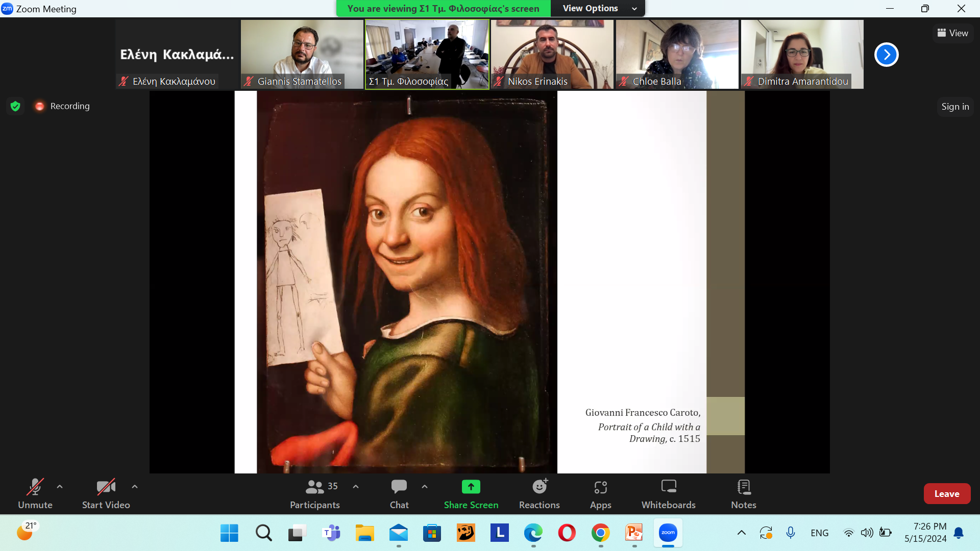Open notifications bell icon
This screenshot has width=980, height=551.
tap(959, 533)
